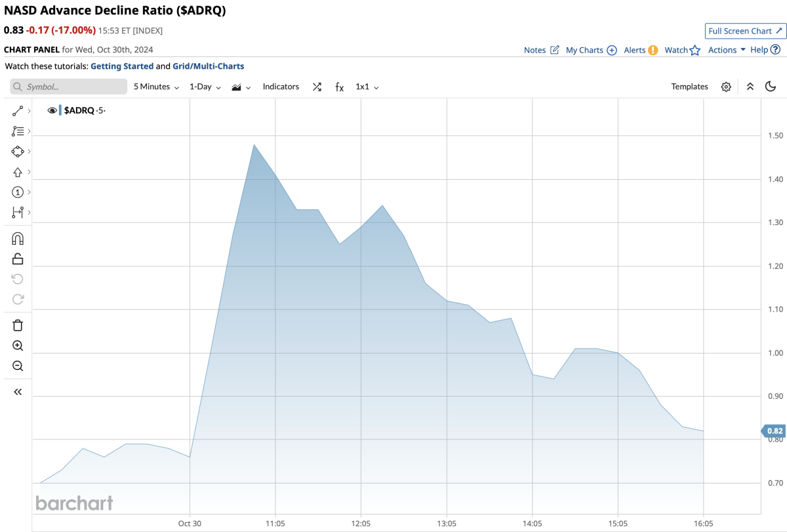787x532 pixels.
Task: Open the 1-Day period dropdown
Action: click(x=205, y=87)
